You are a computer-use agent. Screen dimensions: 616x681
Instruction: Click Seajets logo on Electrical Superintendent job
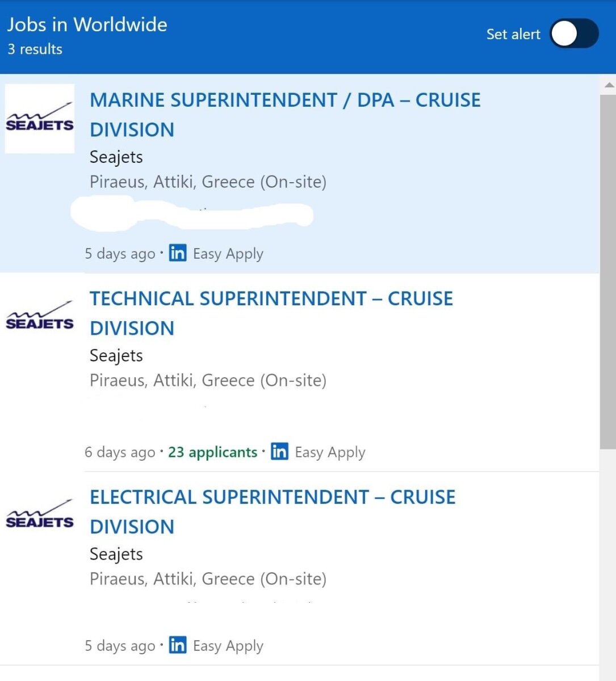(x=40, y=515)
